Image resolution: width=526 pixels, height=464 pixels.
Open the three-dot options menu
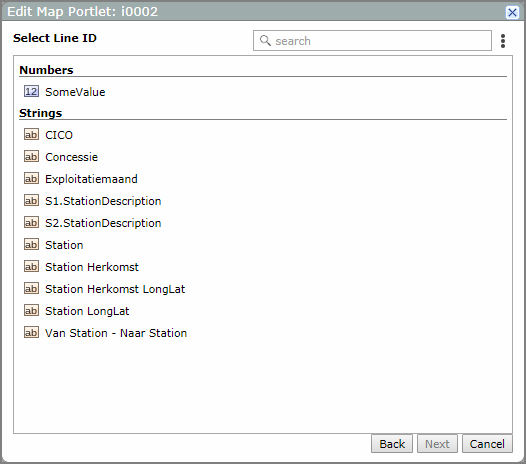(503, 41)
